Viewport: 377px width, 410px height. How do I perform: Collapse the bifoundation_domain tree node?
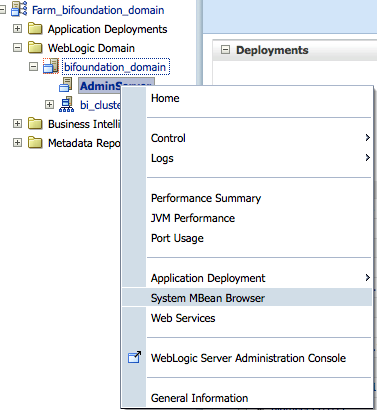[33, 67]
